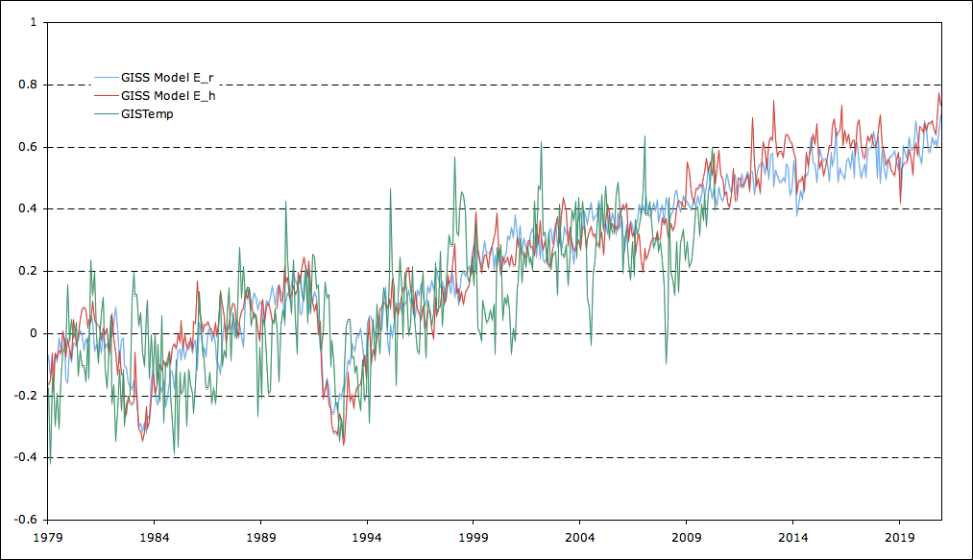Click the GISTemp legend label
The height and width of the screenshot is (560, 973).
pyautogui.click(x=146, y=113)
